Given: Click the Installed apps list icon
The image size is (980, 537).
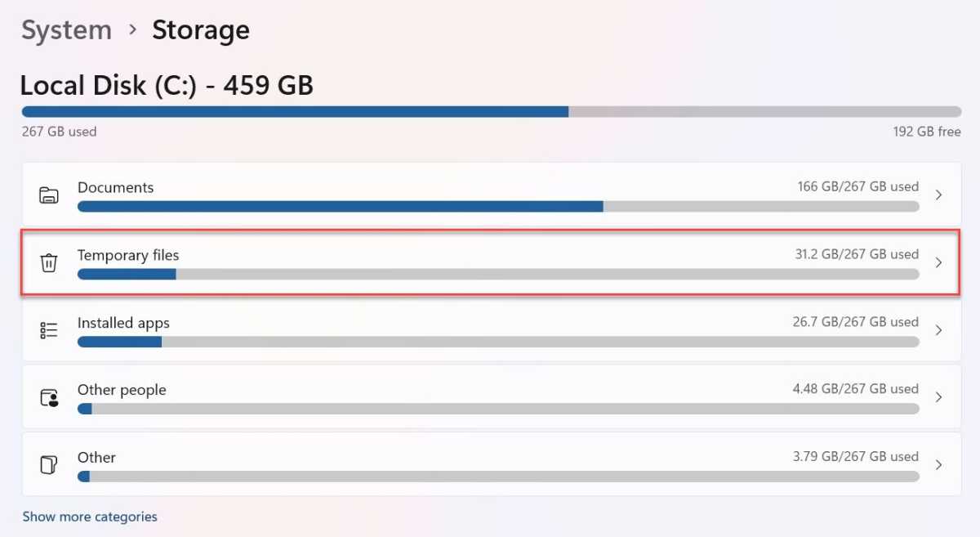Looking at the screenshot, I should (x=49, y=330).
